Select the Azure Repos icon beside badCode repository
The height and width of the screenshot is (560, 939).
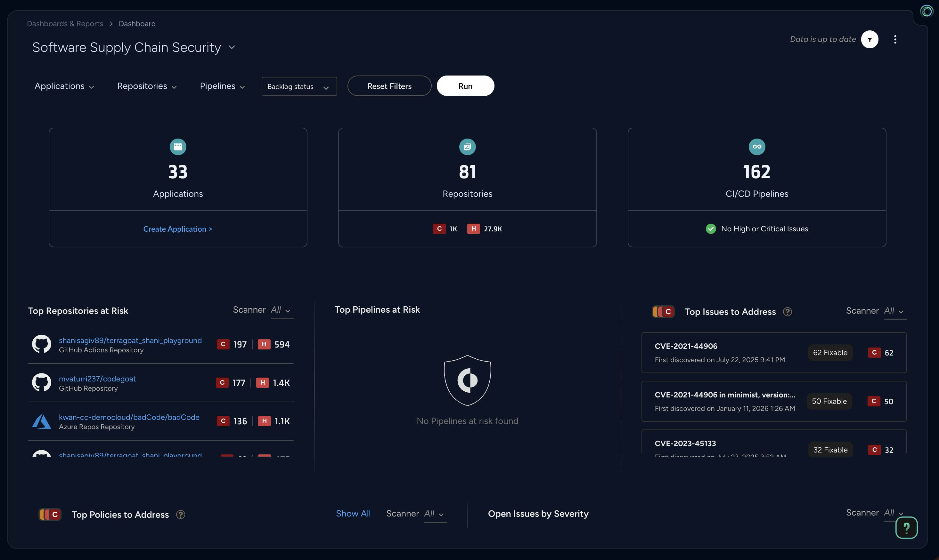(x=42, y=421)
